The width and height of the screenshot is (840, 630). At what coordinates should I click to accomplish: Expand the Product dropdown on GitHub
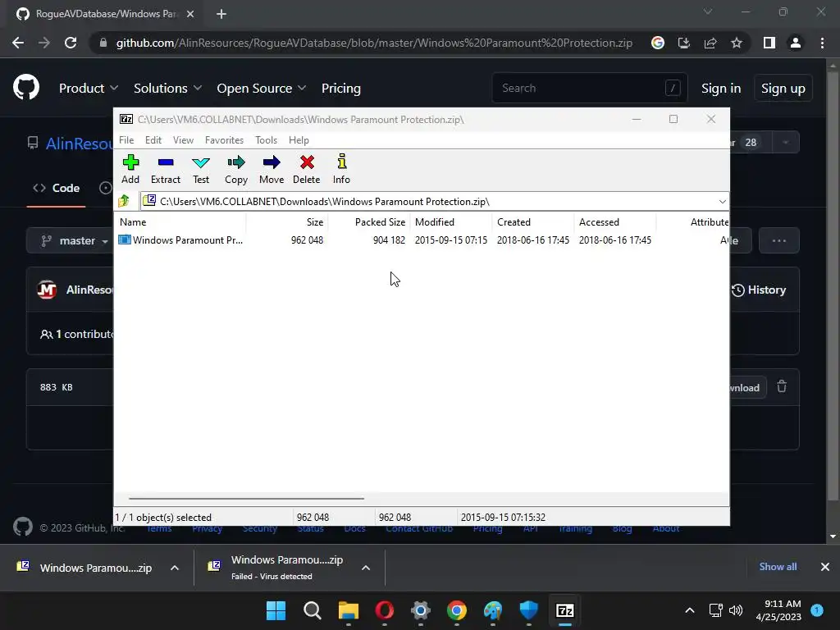[x=89, y=88]
